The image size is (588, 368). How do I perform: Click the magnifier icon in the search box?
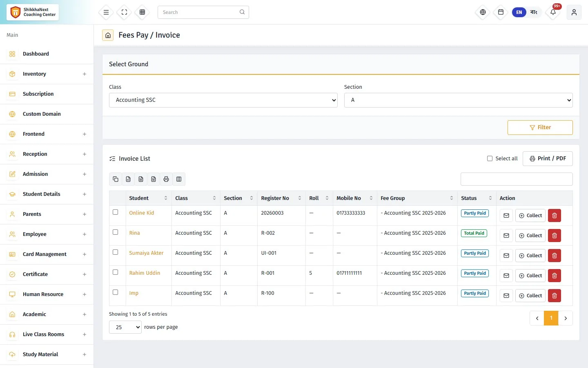coord(242,12)
